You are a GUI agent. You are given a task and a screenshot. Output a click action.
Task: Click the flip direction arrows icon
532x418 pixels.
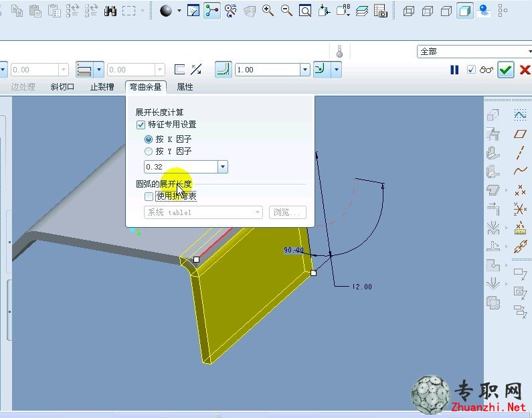pos(196,70)
